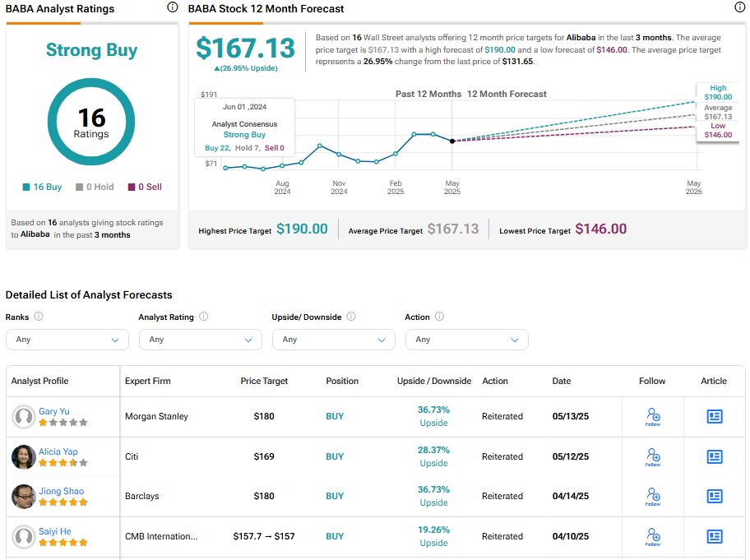Image resolution: width=750 pixels, height=560 pixels.
Task: Follow analyst Alicia Yap
Action: pos(653,456)
